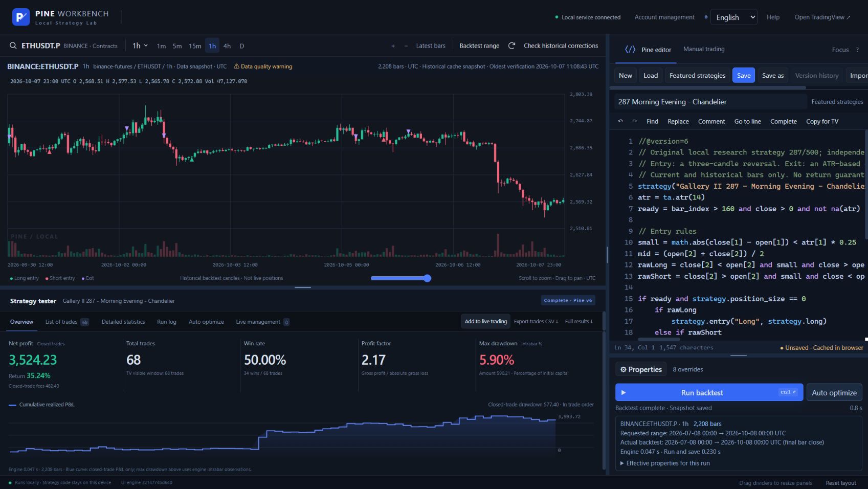868x489 pixels.
Task: Zoom in the chart with plus icon
Action: (393, 46)
